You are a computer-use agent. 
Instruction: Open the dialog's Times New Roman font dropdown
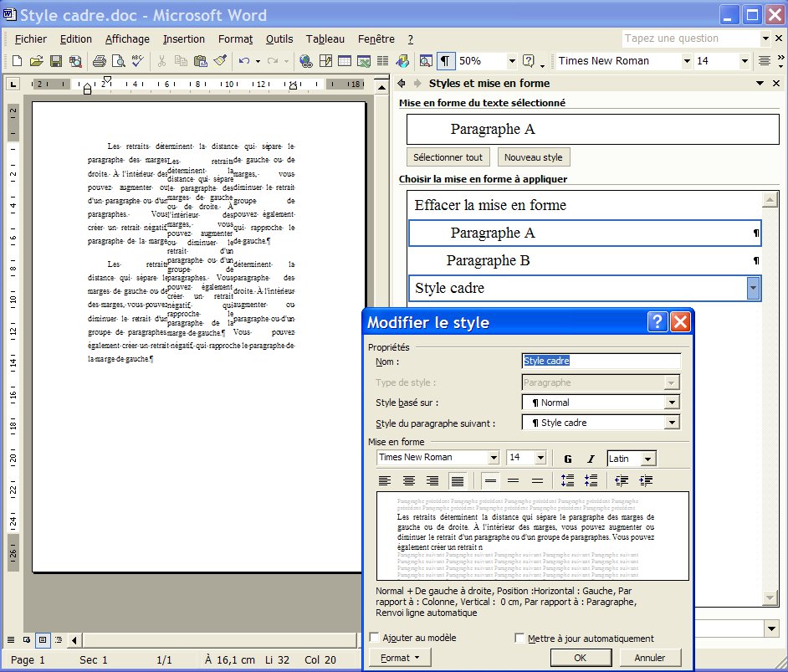tap(493, 458)
